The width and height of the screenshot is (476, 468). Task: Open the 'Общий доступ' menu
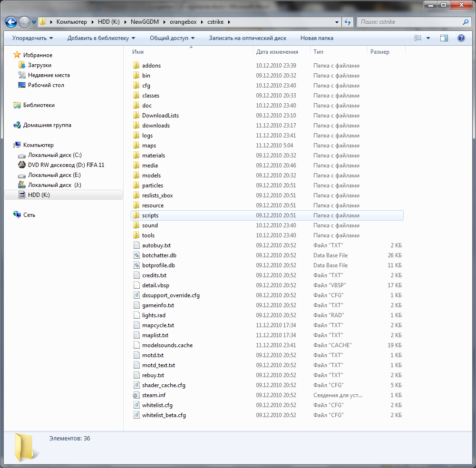click(172, 38)
